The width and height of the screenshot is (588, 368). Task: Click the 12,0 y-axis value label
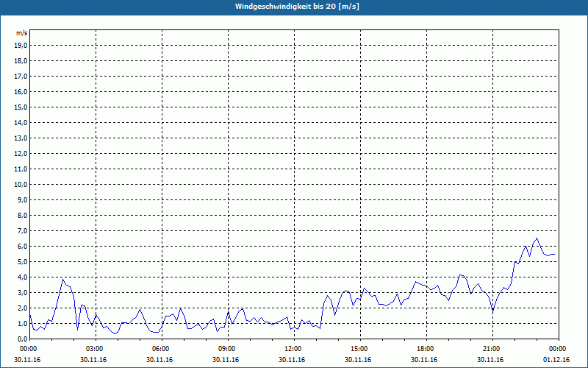pyautogui.click(x=21, y=154)
